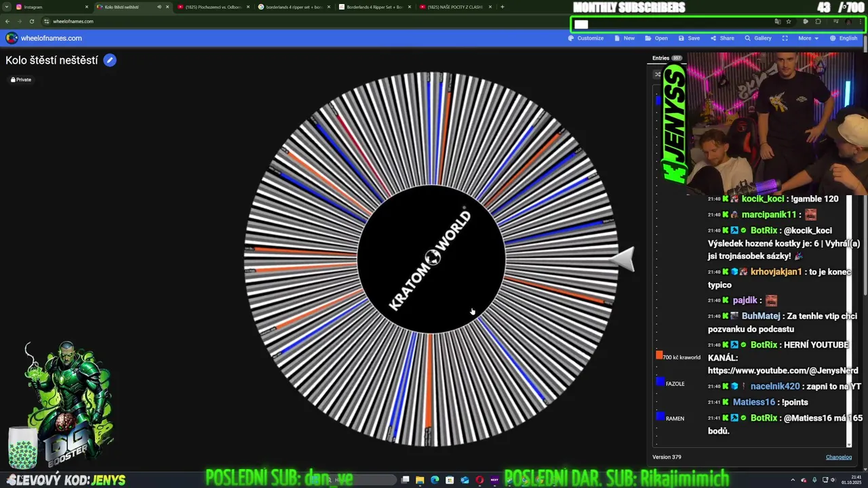
Task: Launch Microsoft Edge from taskbar
Action: click(x=435, y=480)
